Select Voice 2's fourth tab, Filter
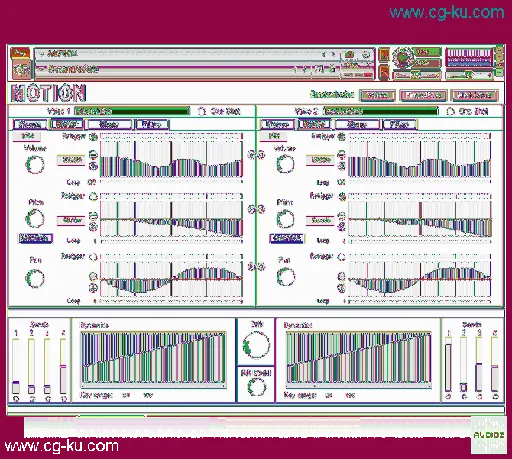 pos(399,125)
